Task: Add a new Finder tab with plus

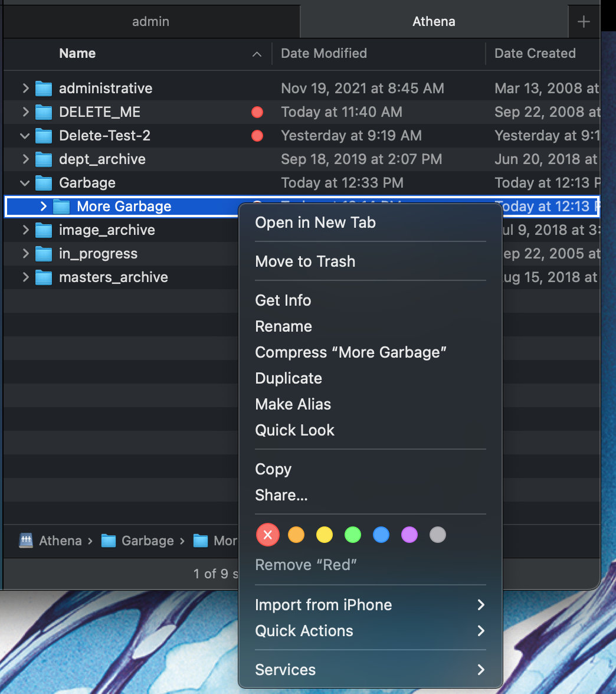Action: pyautogui.click(x=584, y=21)
